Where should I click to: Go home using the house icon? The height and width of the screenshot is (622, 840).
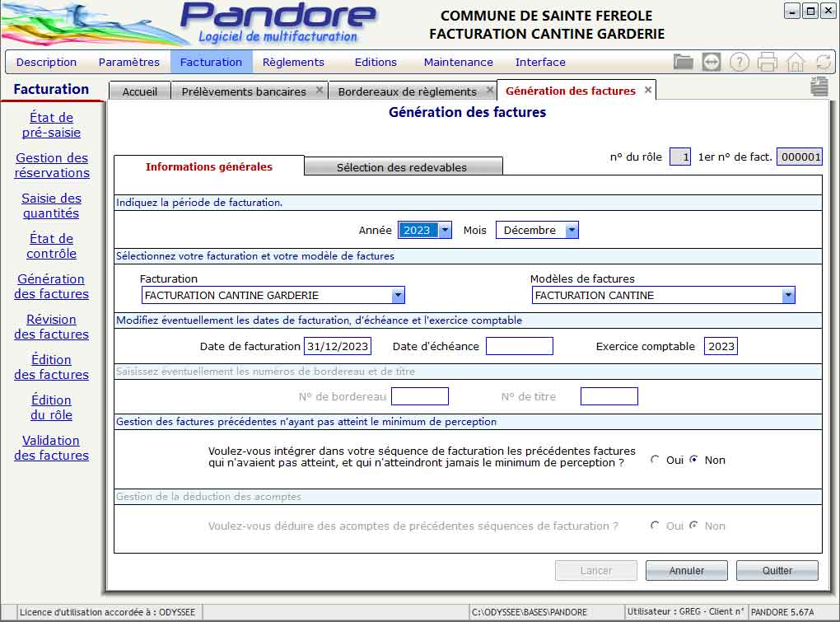(796, 62)
